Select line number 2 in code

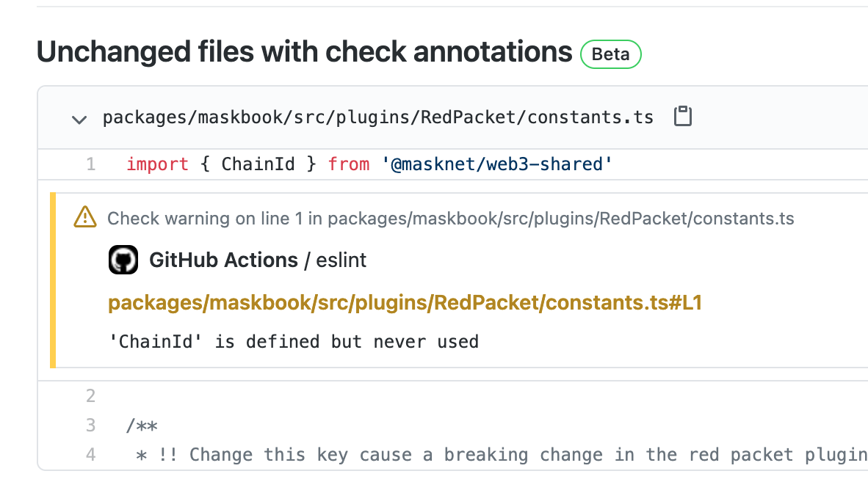click(91, 395)
